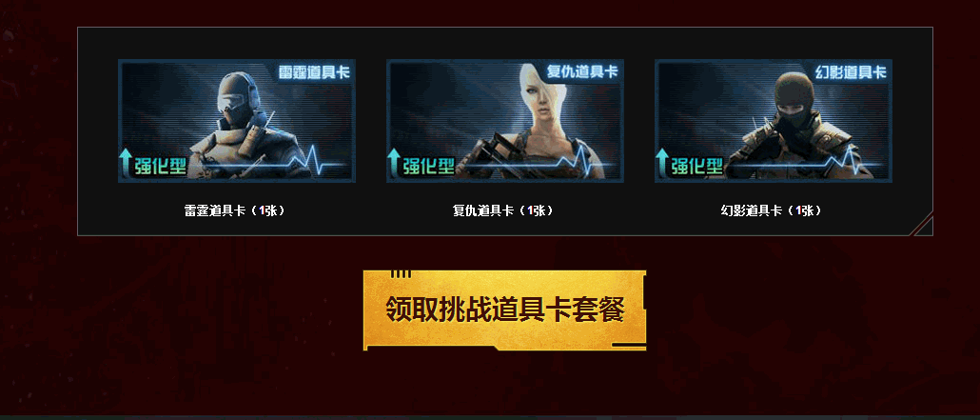The height and width of the screenshot is (420, 980).
Task: Click the cyan up-arrow icon on 幻影 card
Action: pos(662,162)
